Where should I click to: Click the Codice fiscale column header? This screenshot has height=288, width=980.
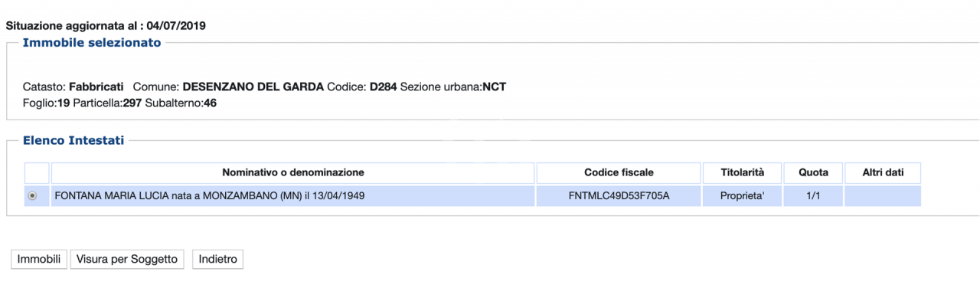point(619,173)
